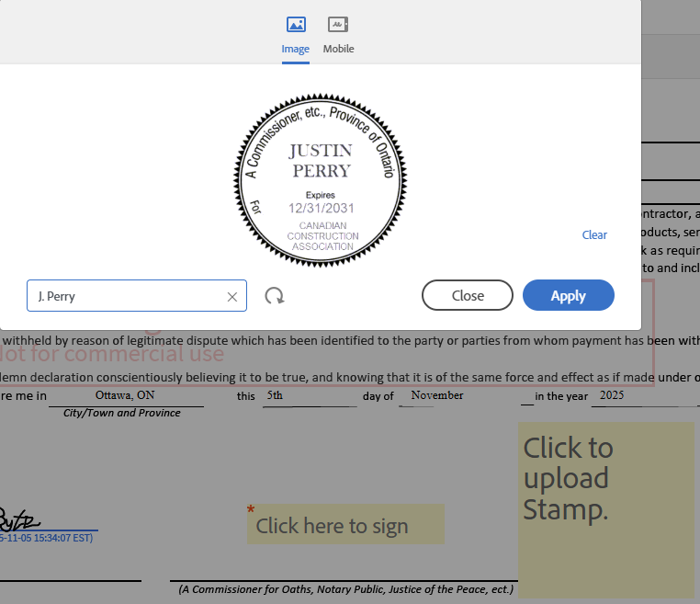Click the signature timestamp text
This screenshot has width=700, height=604.
48,538
